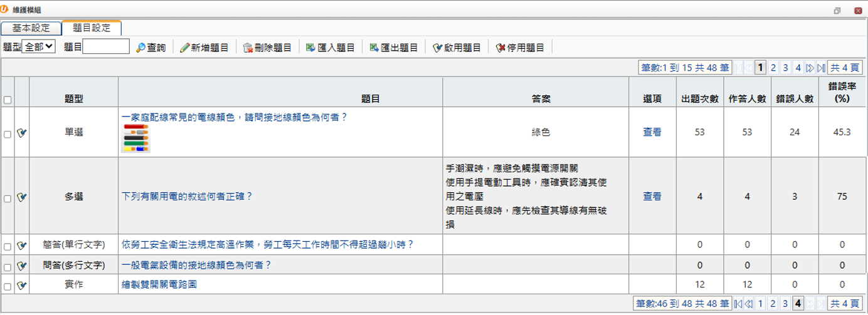Toggle the select-all header checkbox
This screenshot has width=868, height=315.
pyautogui.click(x=8, y=100)
